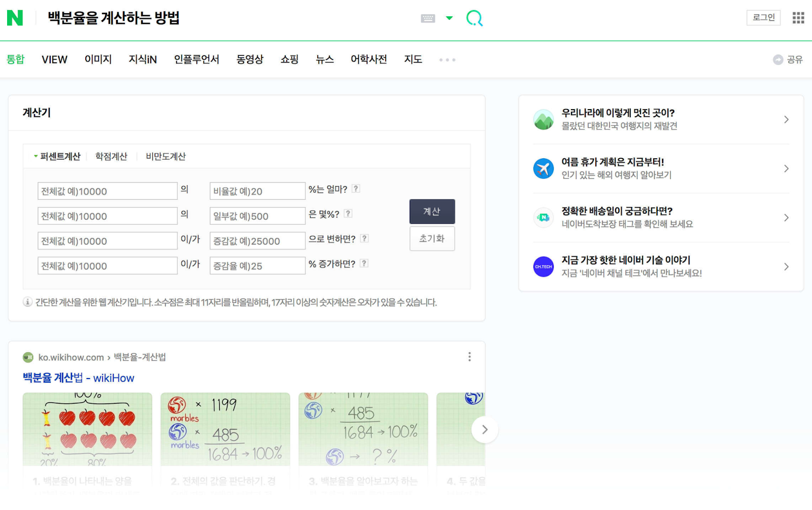Click help icon next to 으로 변하면?

364,239
